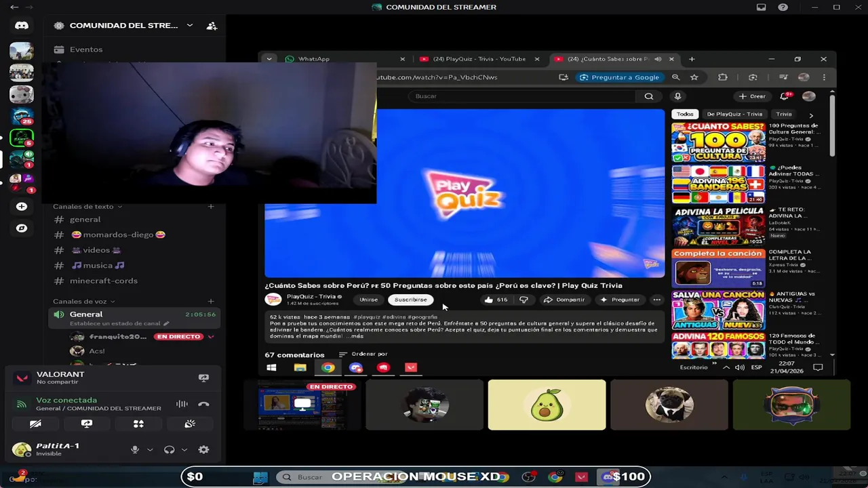Open Chrome three-dot menu
Image resolution: width=868 pixels, height=488 pixels.
(x=824, y=77)
